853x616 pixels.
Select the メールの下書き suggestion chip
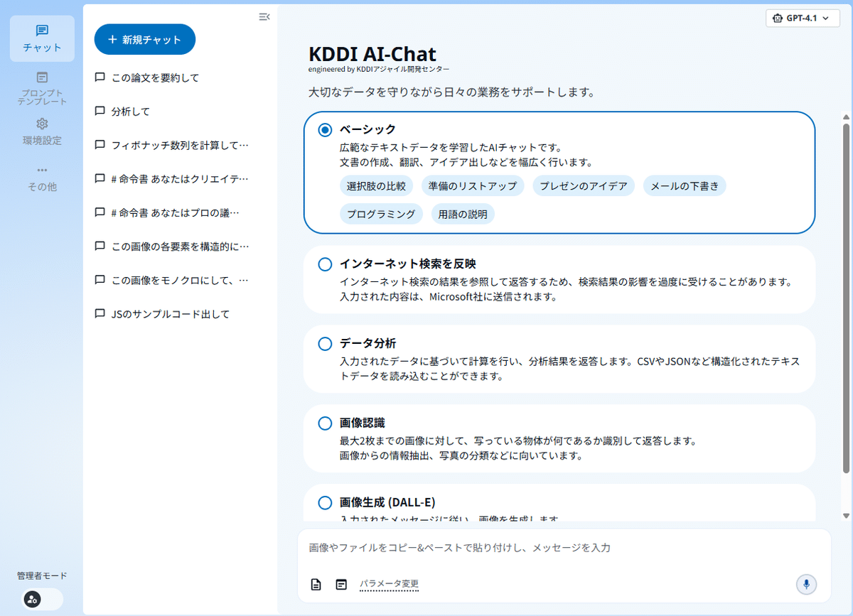(685, 185)
